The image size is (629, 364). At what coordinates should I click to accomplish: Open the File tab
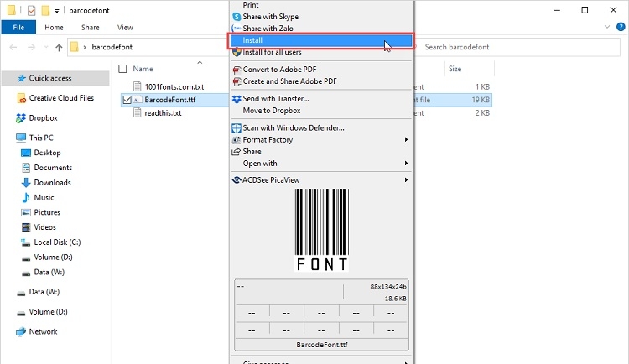(x=18, y=28)
